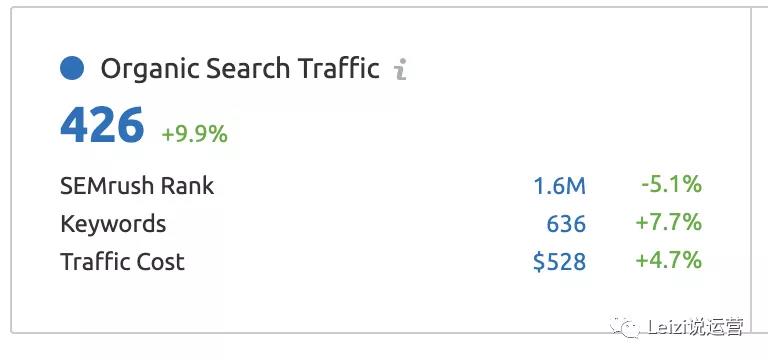Select the -5.1% rank change percentage
Image resolution: width=768 pixels, height=360 pixels.
671,185
